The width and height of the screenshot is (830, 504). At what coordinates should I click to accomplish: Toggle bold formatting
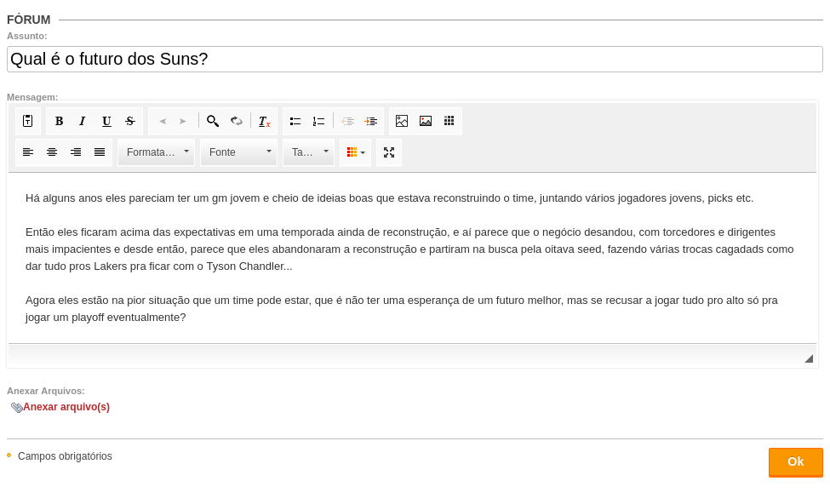pyautogui.click(x=60, y=121)
